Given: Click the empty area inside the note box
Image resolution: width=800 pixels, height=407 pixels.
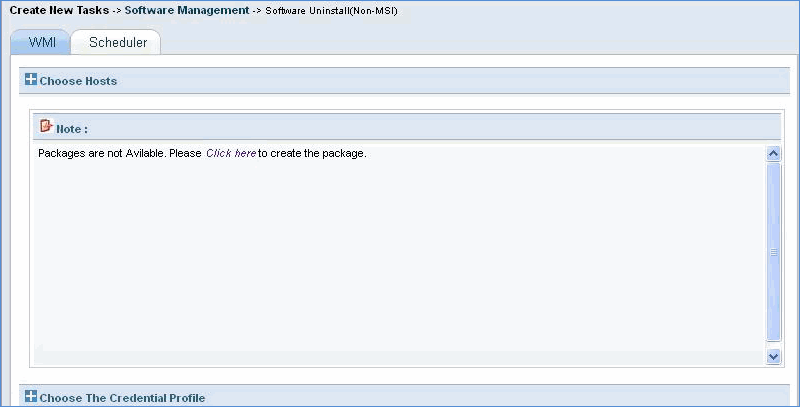Looking at the screenshot, I should pyautogui.click(x=400, y=260).
